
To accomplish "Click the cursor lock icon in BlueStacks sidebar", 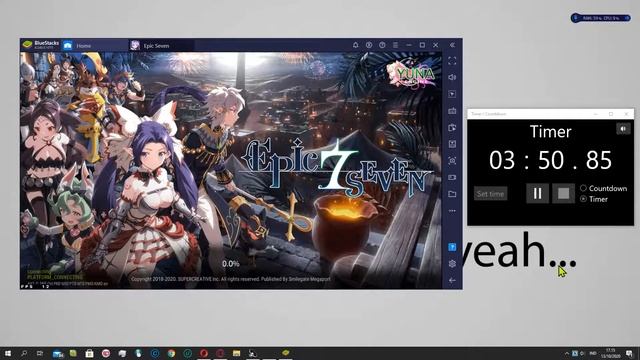I will click(452, 94).
